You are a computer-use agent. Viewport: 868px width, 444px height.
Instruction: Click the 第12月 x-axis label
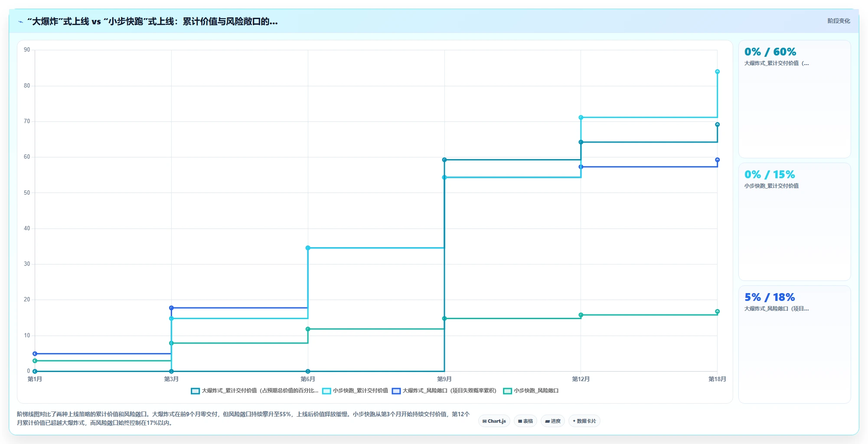click(581, 379)
